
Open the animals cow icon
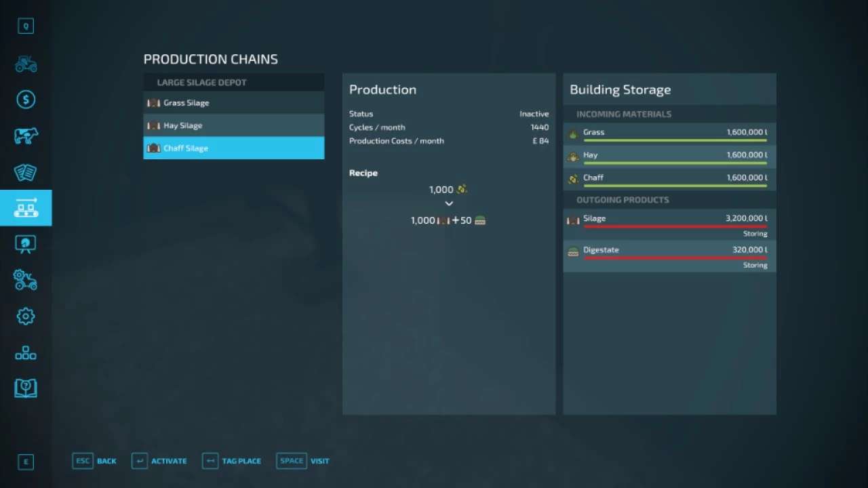point(26,136)
